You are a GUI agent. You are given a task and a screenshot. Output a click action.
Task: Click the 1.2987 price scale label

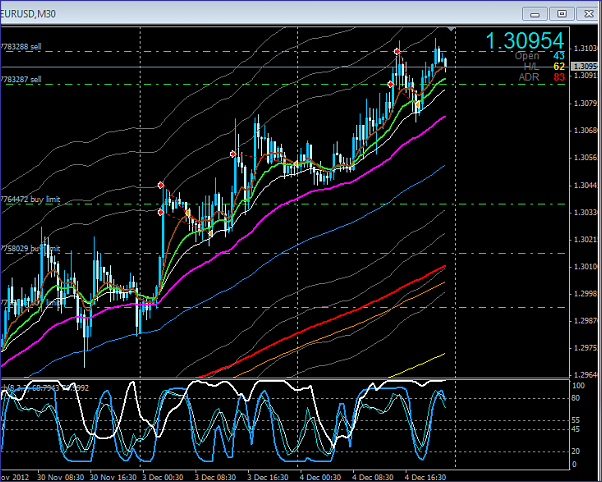tap(585, 321)
